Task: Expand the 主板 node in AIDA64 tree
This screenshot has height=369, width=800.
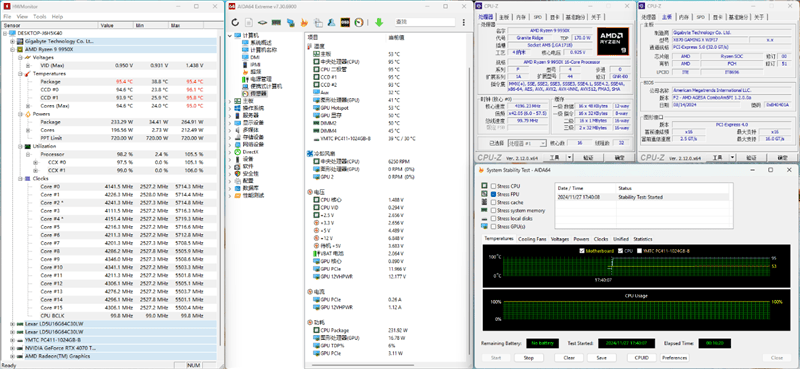Action: (230, 101)
